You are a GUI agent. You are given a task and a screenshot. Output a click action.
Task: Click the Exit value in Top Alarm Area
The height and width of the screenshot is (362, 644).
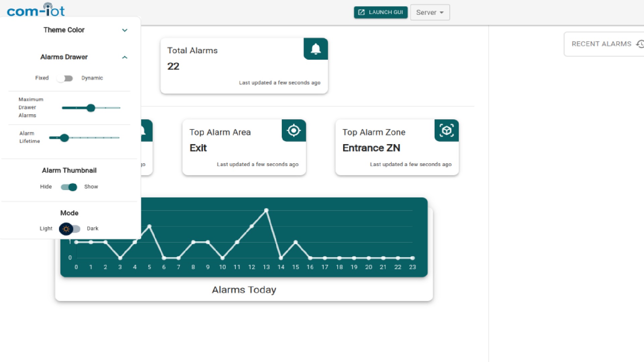tap(198, 148)
